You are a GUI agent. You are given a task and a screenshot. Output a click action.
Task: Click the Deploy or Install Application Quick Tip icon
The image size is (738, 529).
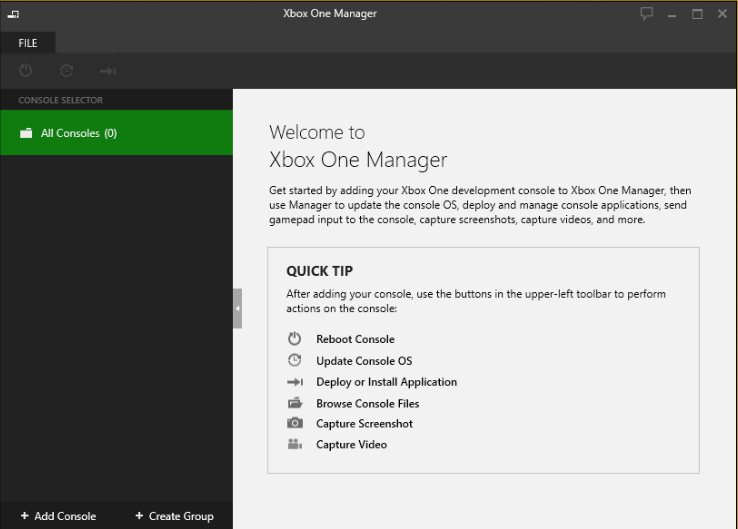tap(295, 382)
